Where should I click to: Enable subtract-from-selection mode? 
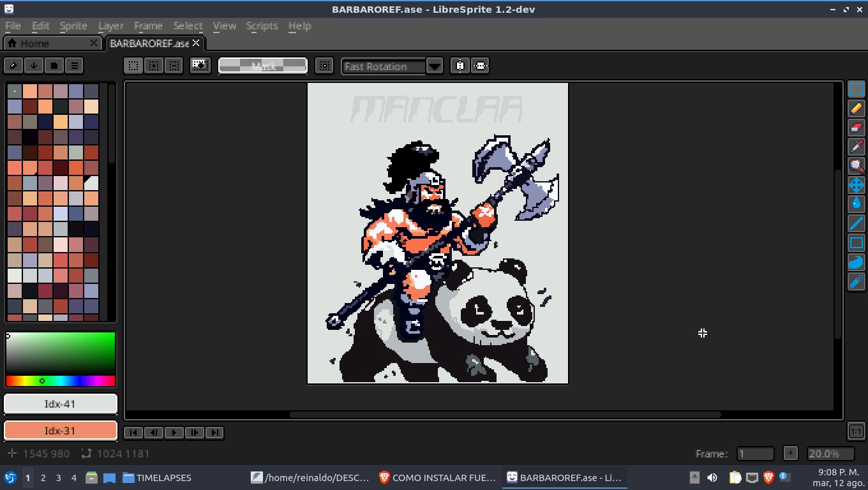coord(173,65)
